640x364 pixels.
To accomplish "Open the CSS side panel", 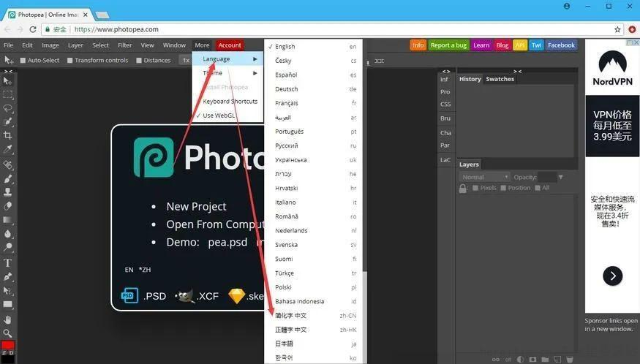I will click(x=445, y=104).
